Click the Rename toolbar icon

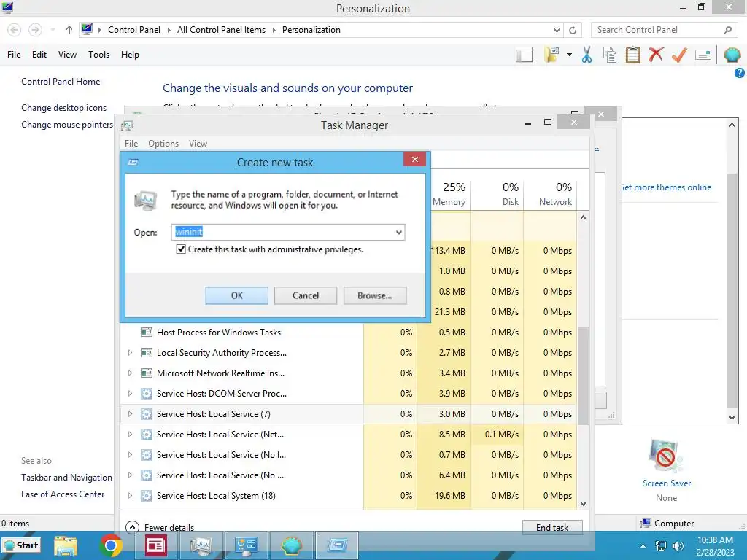pyautogui.click(x=703, y=55)
